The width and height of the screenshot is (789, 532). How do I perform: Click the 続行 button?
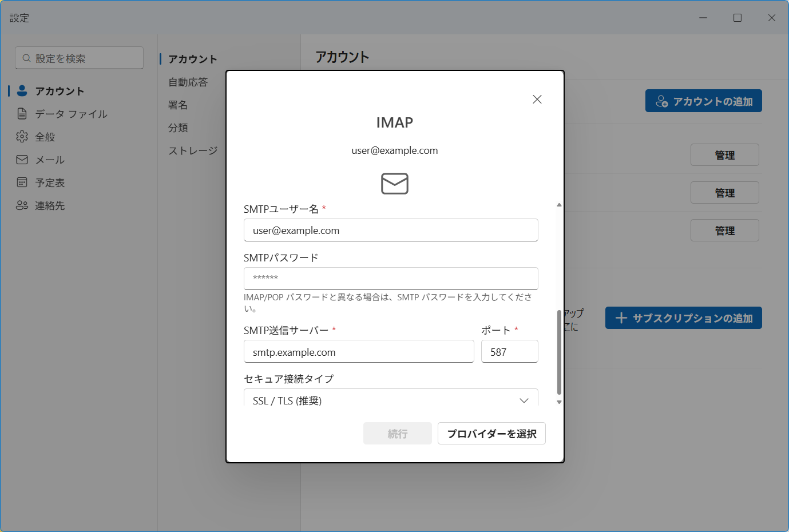click(x=398, y=434)
